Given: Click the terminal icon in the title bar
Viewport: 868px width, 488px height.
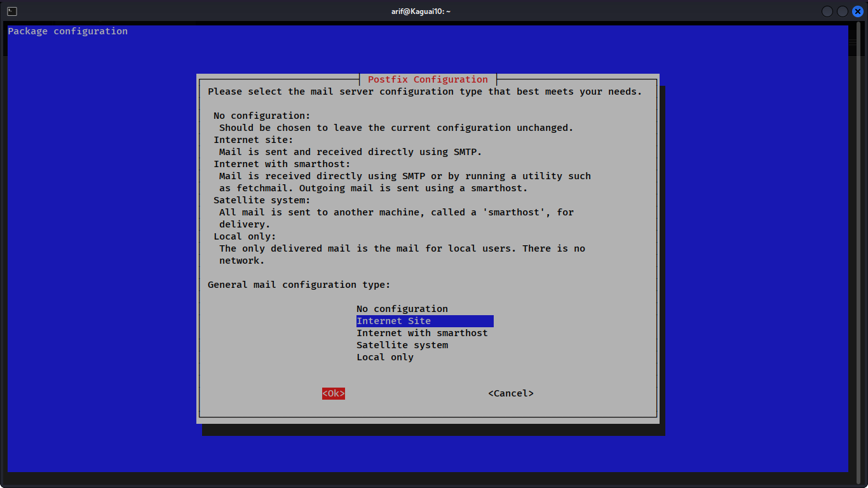Looking at the screenshot, I should coord(12,11).
